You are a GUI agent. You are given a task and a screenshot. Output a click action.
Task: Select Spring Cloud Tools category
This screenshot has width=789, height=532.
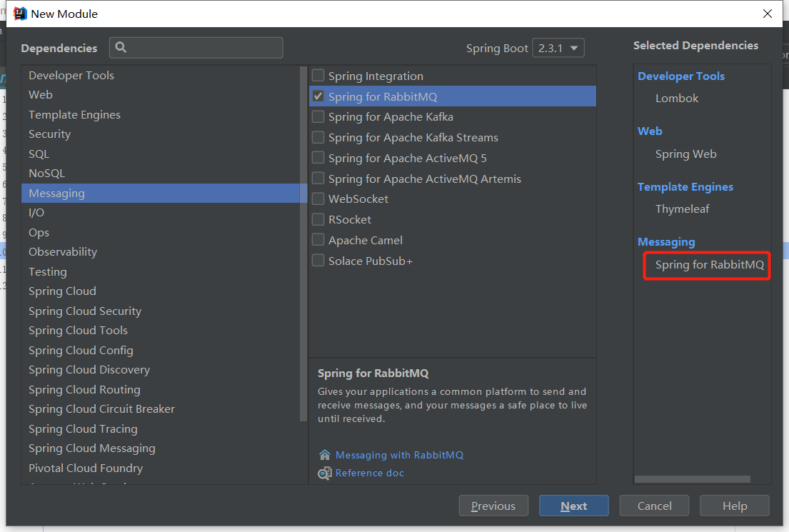pyautogui.click(x=161, y=330)
